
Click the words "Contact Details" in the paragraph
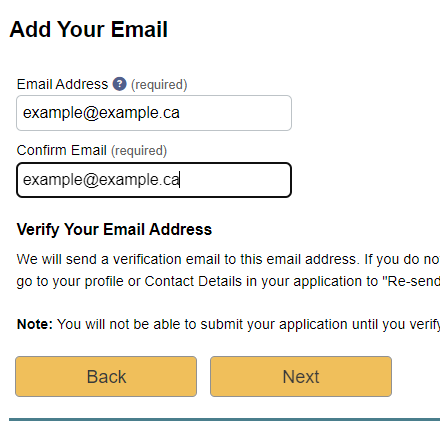pos(193,281)
